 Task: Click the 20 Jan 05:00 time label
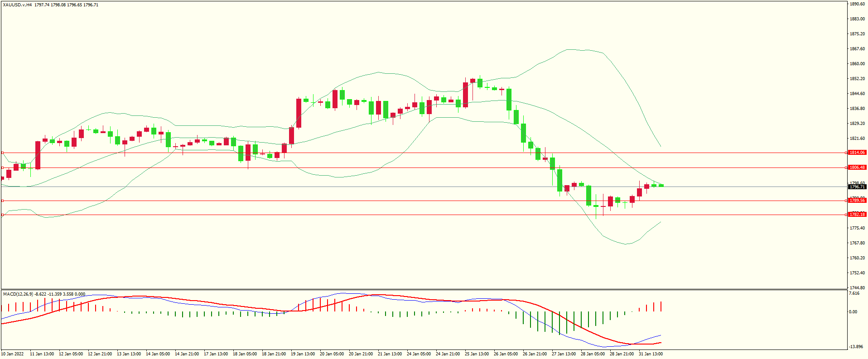point(332,354)
